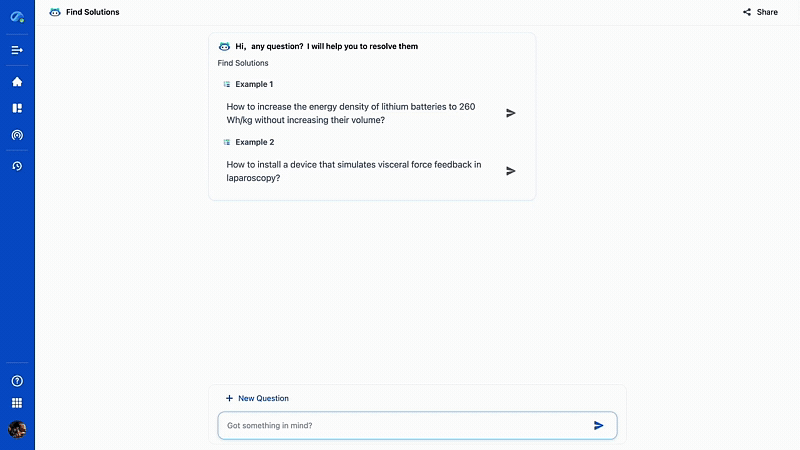Click the user profile avatar
The height and width of the screenshot is (450, 800).
coord(17,429)
